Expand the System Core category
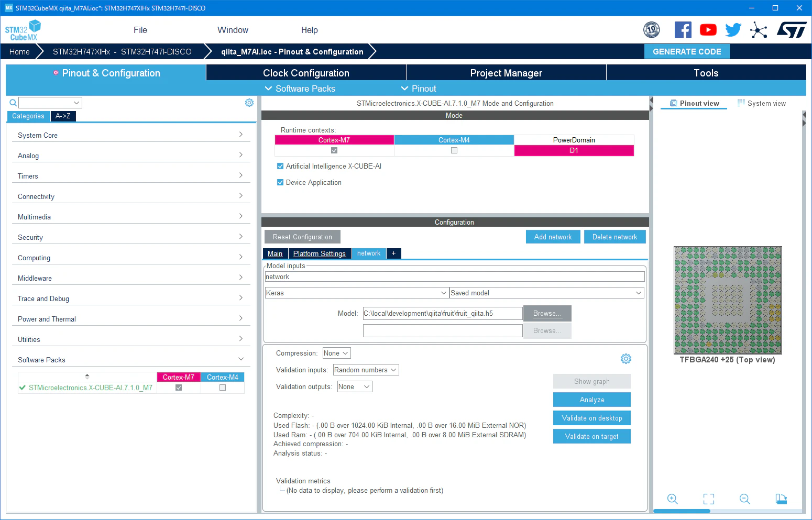Screen dimensions: 812x520 [131, 135]
